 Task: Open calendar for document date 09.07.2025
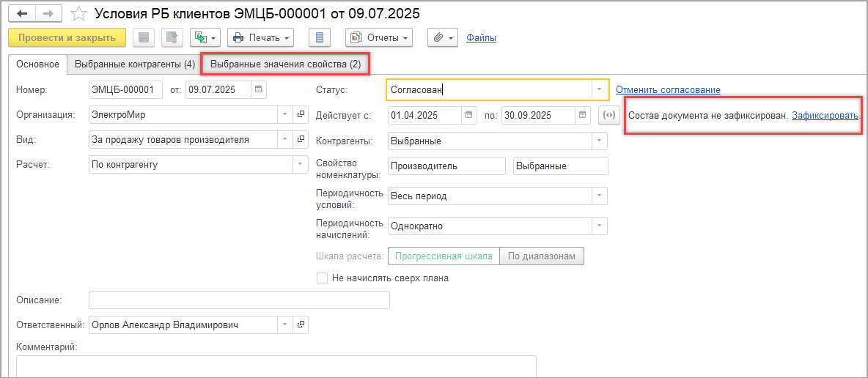click(x=258, y=89)
